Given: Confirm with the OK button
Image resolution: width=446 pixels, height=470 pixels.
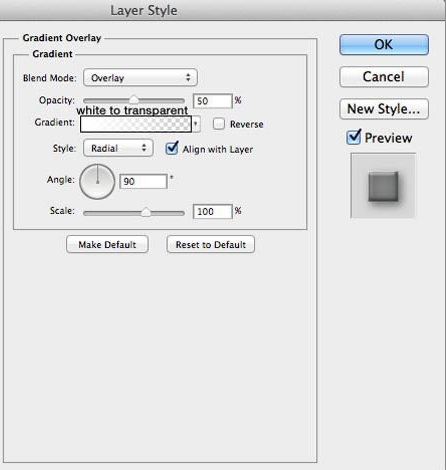Looking at the screenshot, I should [x=384, y=44].
